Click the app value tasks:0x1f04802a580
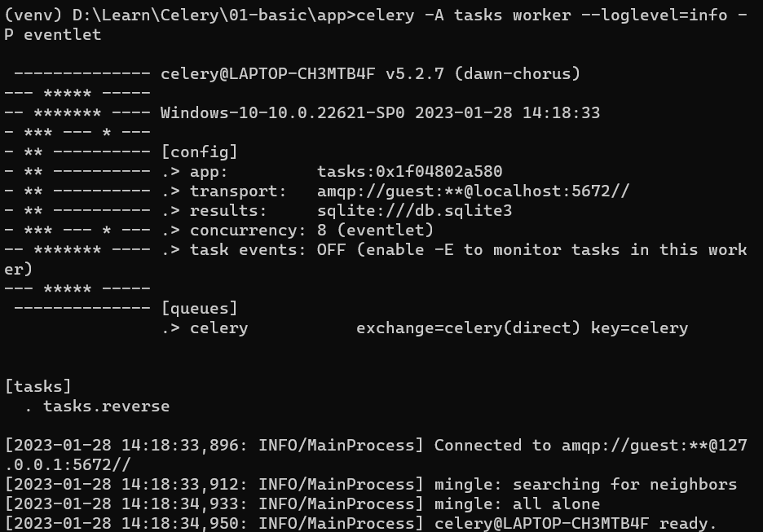 [409, 172]
